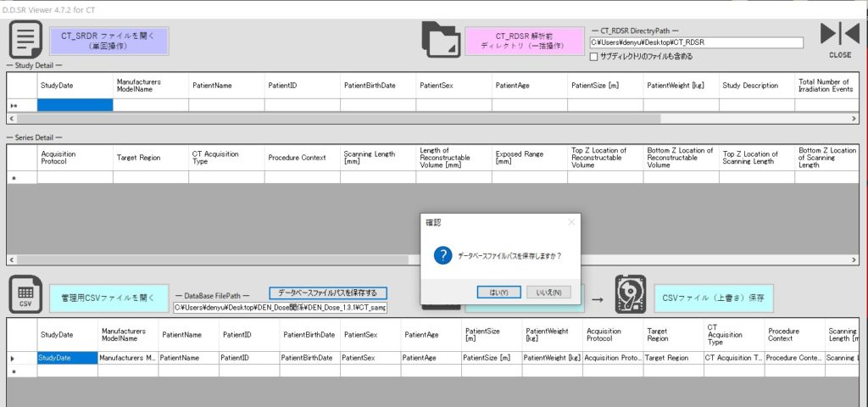This screenshot has height=407, width=868.
Task: Select the highlighted StudyDate cell in Study Detail
Action: pos(75,105)
